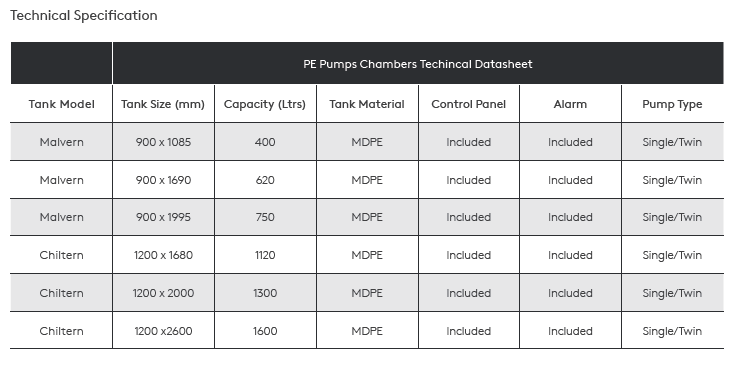Select the 620 capacity cell

click(x=265, y=180)
